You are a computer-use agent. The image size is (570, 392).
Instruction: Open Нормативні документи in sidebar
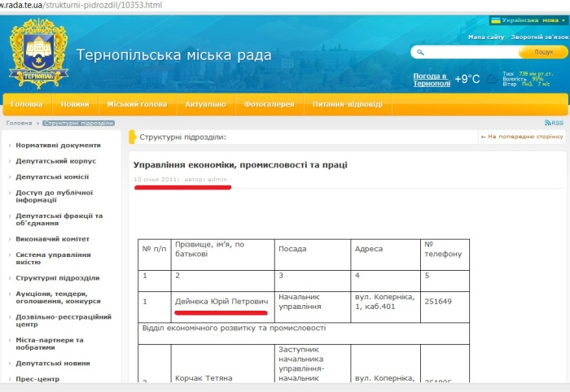point(58,146)
